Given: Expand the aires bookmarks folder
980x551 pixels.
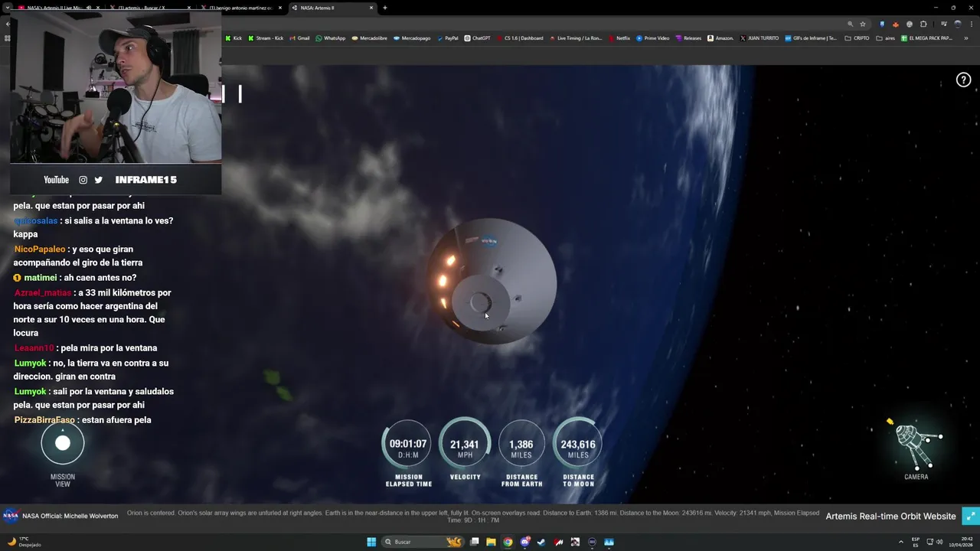Looking at the screenshot, I should click(886, 37).
